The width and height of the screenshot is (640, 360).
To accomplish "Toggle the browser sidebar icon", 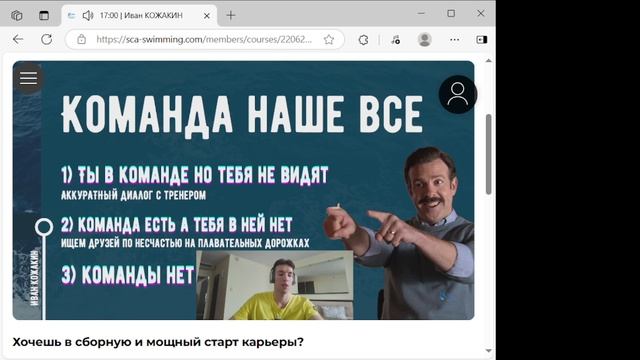I will tap(482, 40).
